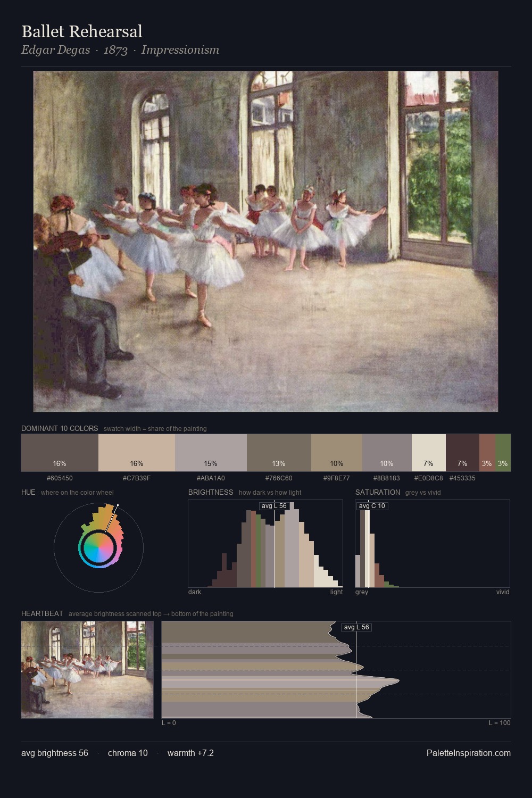Image resolution: width=532 pixels, height=798 pixels.
Task: Open the PaletteInspiration.com link
Action: point(469,753)
